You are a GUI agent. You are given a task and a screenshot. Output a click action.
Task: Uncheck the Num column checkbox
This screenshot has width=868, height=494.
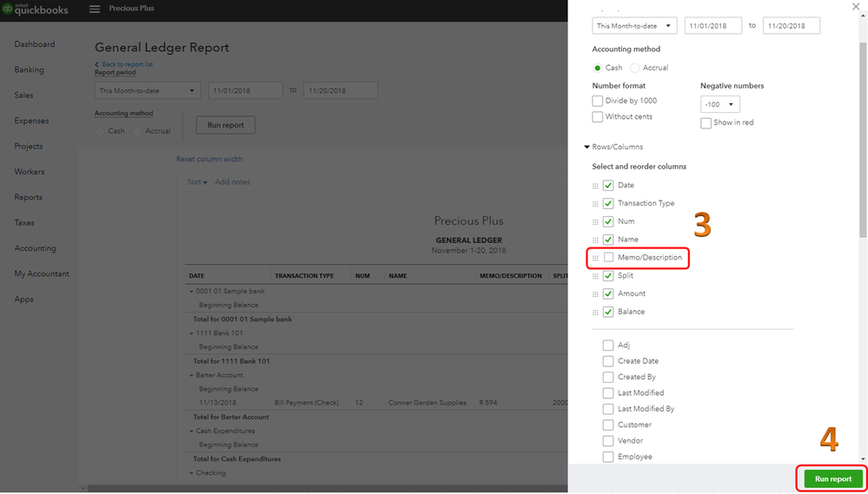[x=608, y=221]
